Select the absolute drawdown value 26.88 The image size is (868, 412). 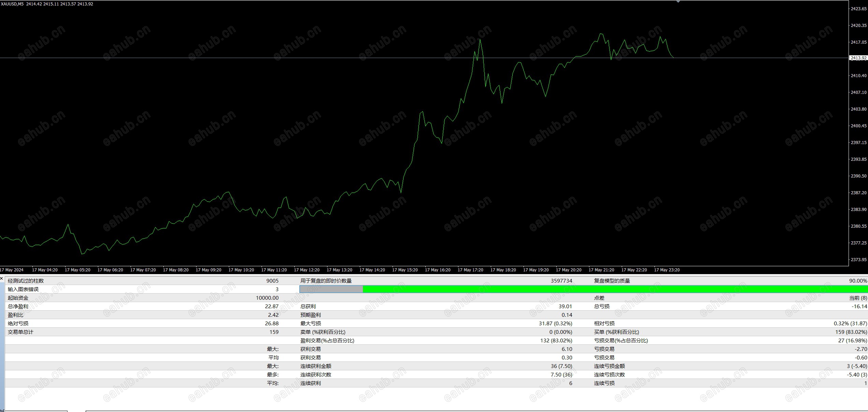(x=272, y=324)
